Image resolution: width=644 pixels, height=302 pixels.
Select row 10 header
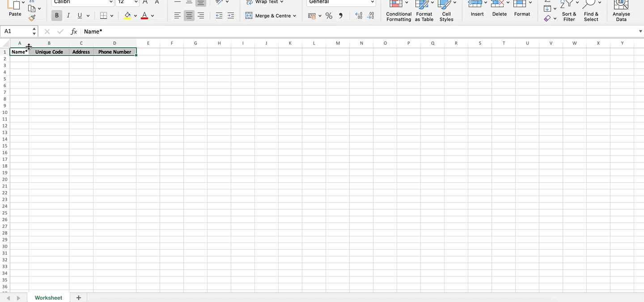pyautogui.click(x=5, y=112)
